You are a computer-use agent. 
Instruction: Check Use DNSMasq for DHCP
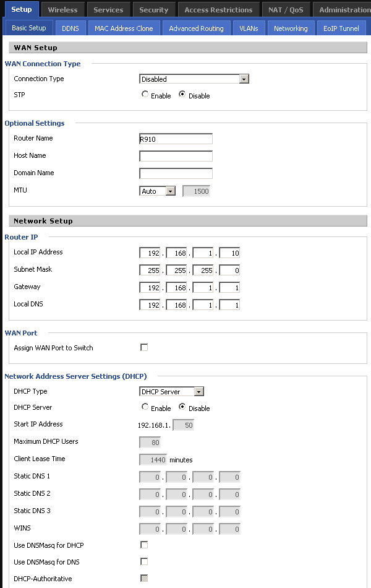pos(144,545)
